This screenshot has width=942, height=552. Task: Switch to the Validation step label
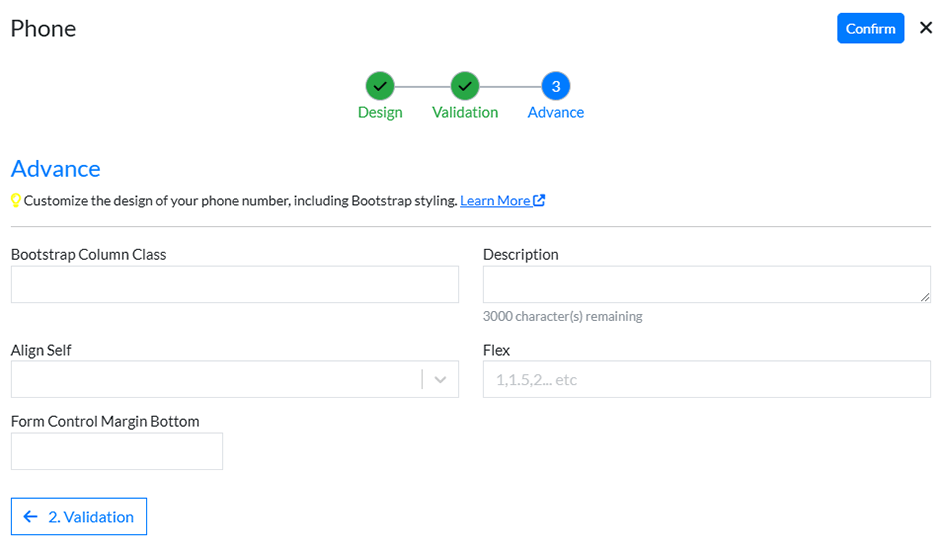click(x=465, y=113)
